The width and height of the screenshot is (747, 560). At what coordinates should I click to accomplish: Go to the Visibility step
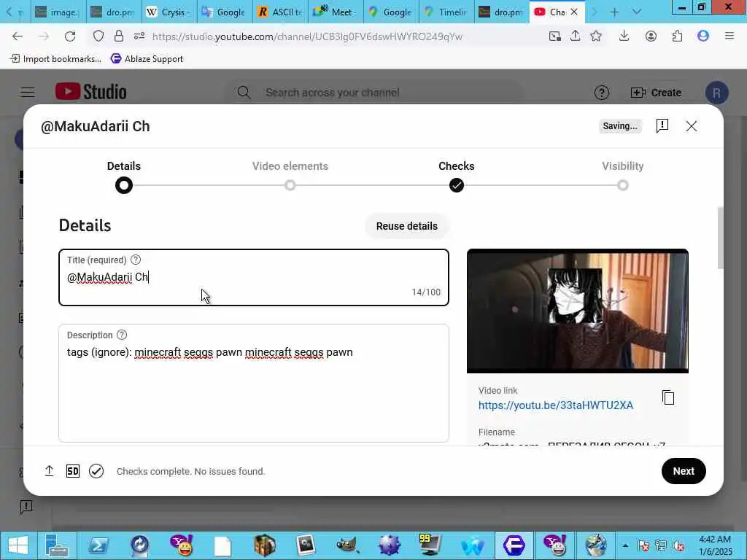pyautogui.click(x=623, y=176)
